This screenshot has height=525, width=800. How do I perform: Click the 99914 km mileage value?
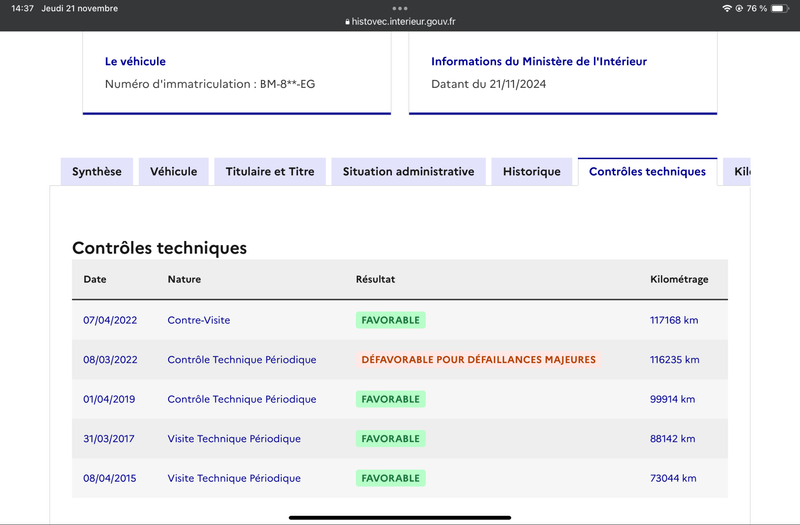pos(672,399)
